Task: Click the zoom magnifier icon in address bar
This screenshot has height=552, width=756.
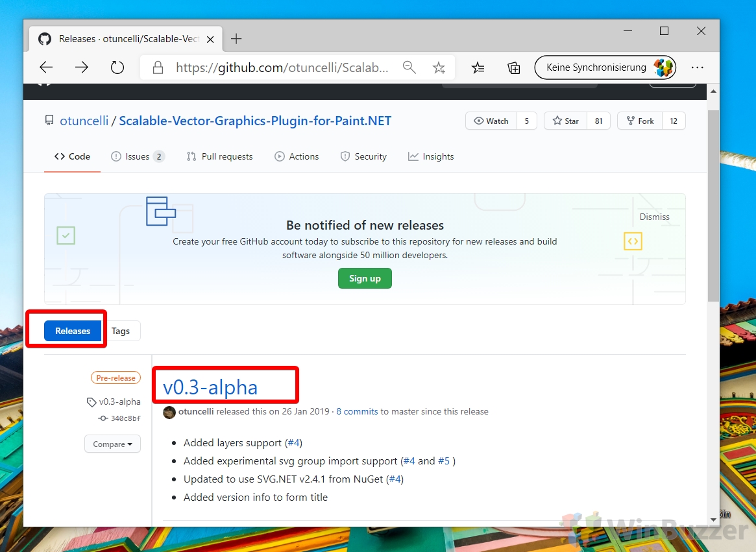Action: tap(409, 67)
